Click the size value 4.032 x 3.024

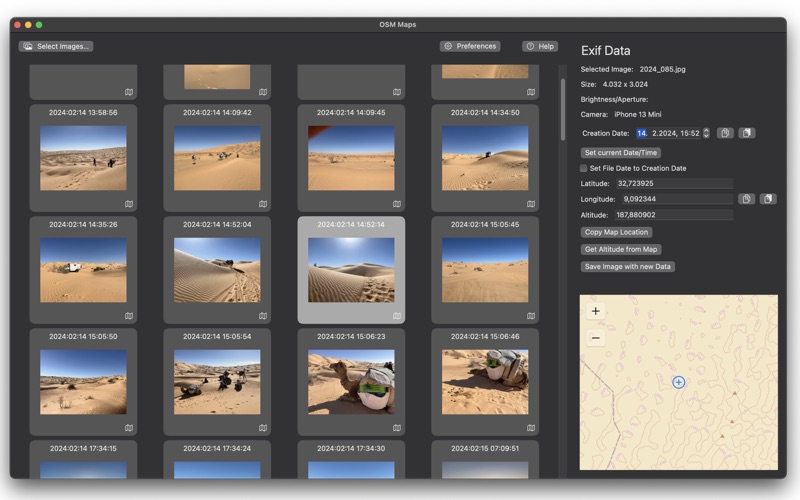tap(625, 84)
